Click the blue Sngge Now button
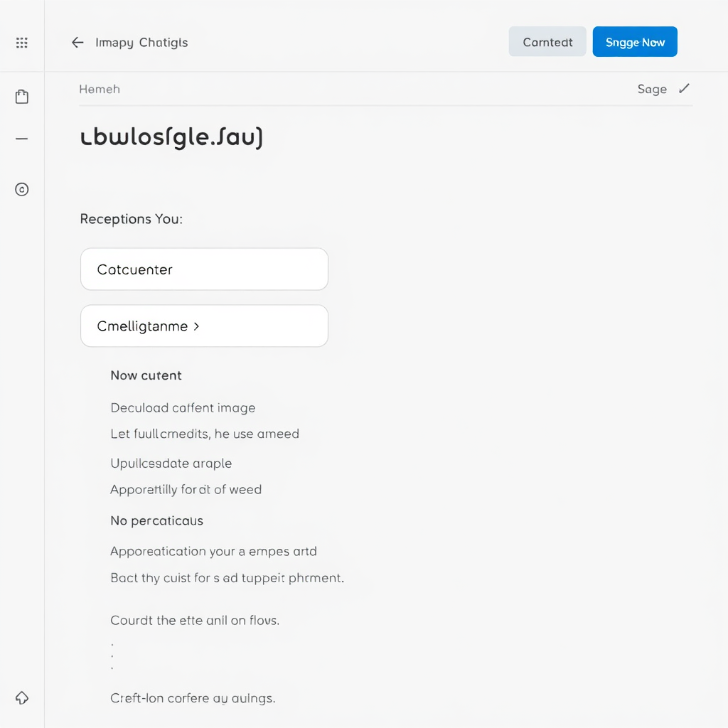This screenshot has width=728, height=728. 634,42
